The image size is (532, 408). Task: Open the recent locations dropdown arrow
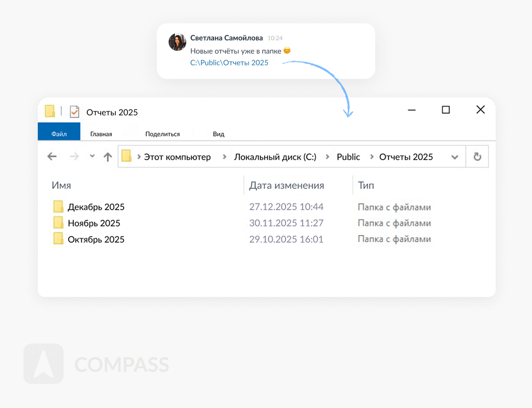tap(92, 156)
